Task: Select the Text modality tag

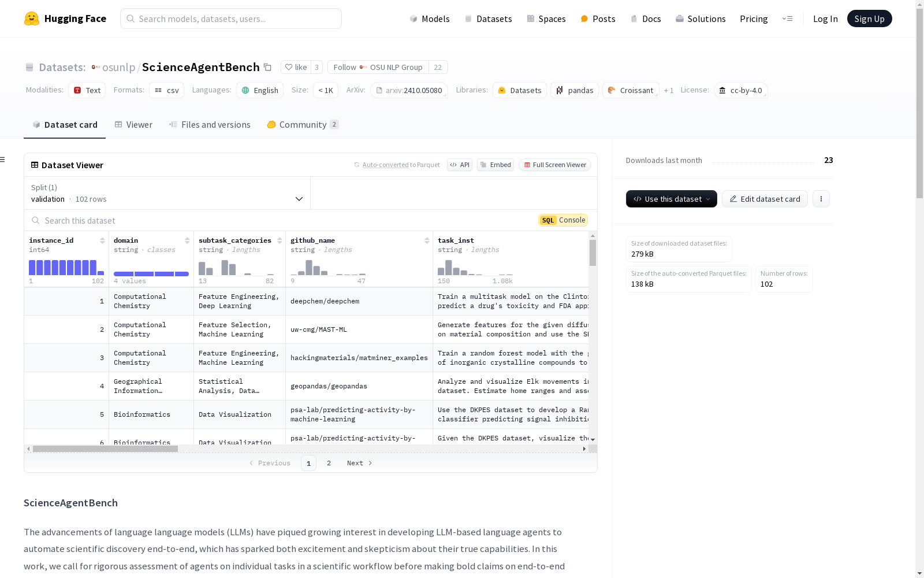Action: click(x=87, y=90)
